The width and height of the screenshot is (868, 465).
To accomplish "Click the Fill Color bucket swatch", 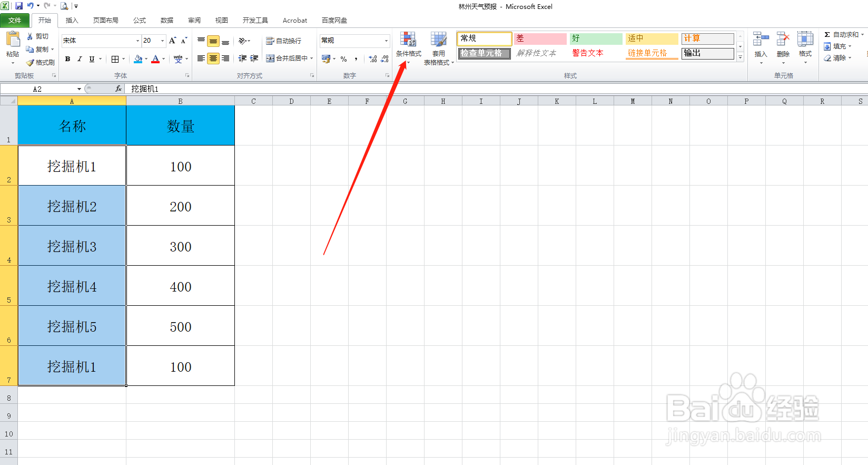I will pyautogui.click(x=138, y=59).
